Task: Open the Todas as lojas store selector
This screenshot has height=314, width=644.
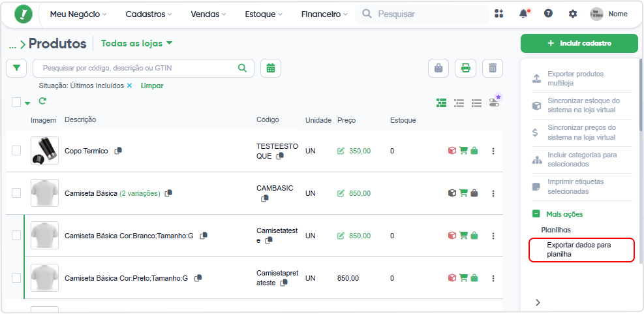Action: point(137,43)
